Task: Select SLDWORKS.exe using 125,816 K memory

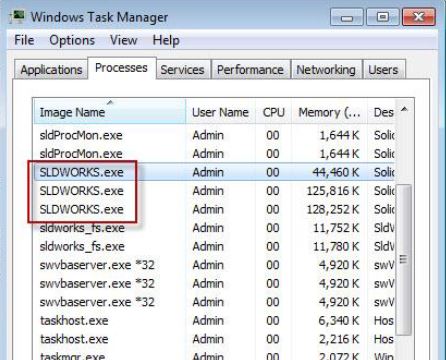Action: click(214, 191)
